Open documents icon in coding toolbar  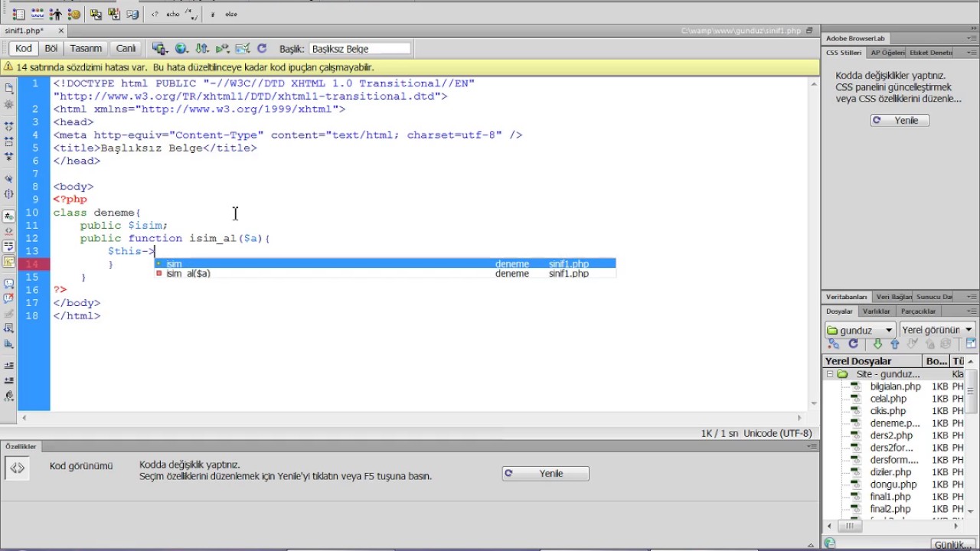click(x=8, y=89)
